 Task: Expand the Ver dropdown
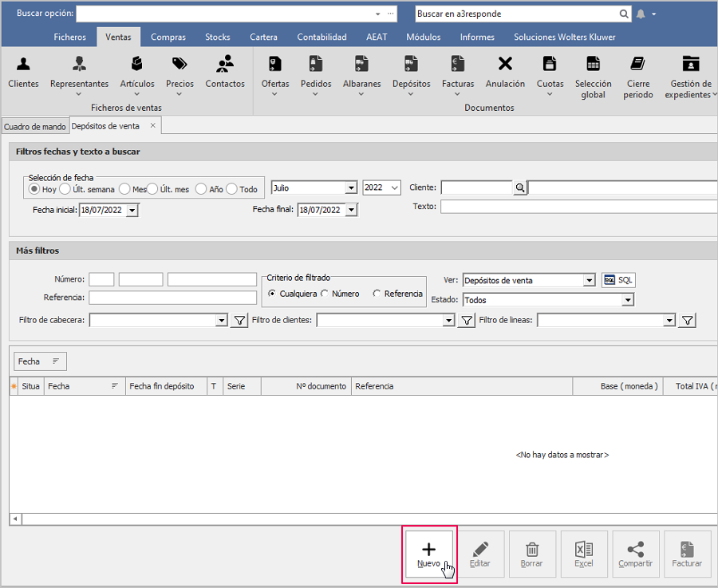pyautogui.click(x=589, y=280)
